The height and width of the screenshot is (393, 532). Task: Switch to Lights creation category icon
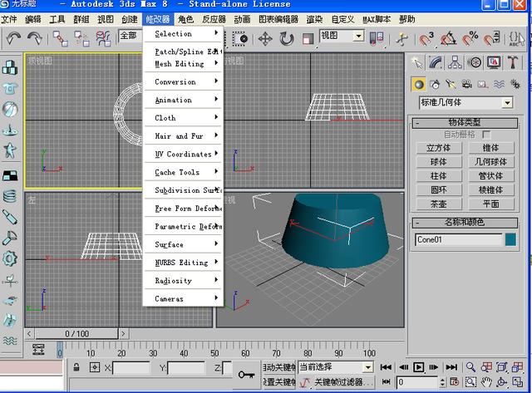tap(451, 84)
